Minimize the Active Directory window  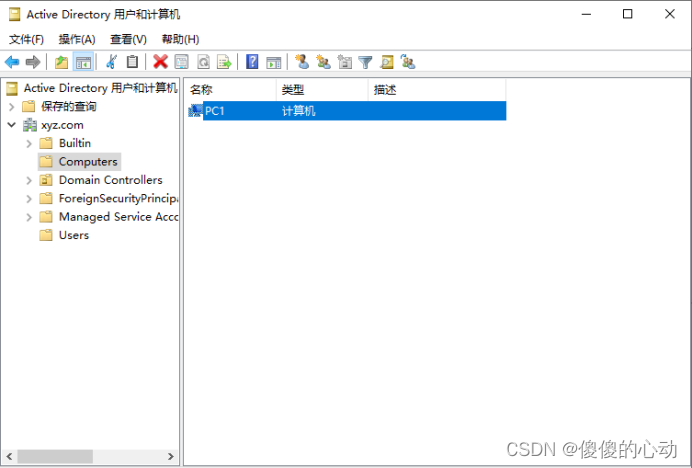pos(586,14)
